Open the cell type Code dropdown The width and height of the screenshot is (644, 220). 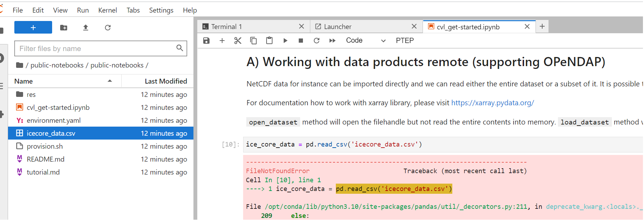[366, 41]
